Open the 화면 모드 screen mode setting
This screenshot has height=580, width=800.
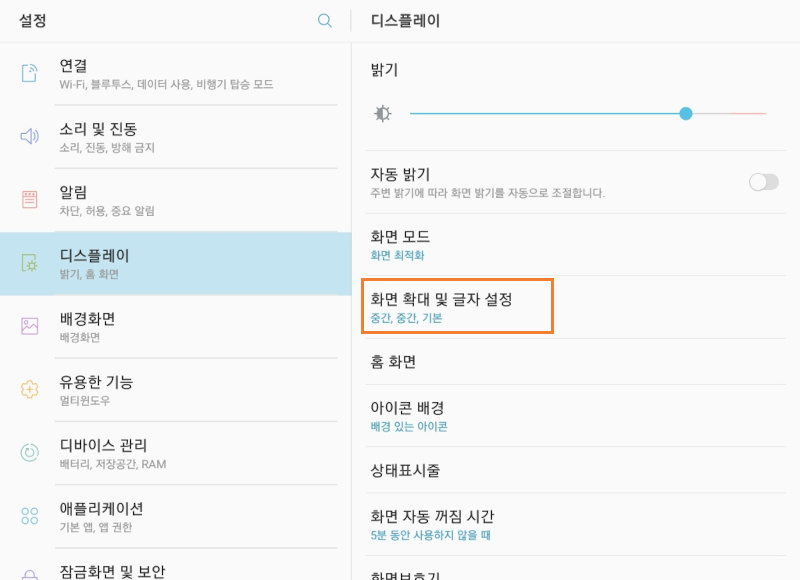500,243
